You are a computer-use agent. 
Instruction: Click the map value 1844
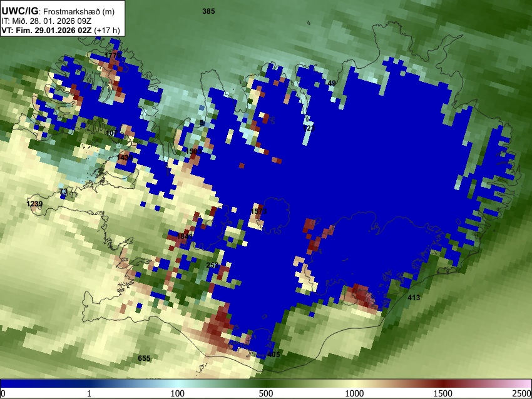click(x=185, y=236)
